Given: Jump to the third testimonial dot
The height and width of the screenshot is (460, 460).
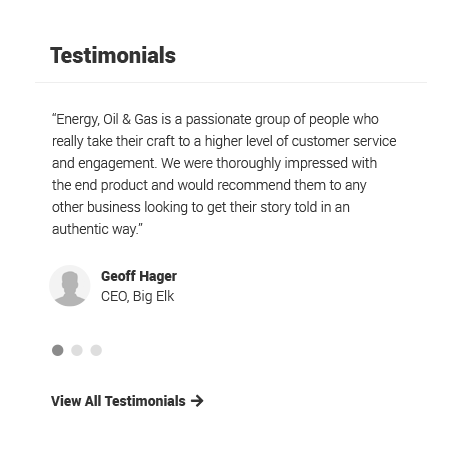Looking at the screenshot, I should point(96,350).
